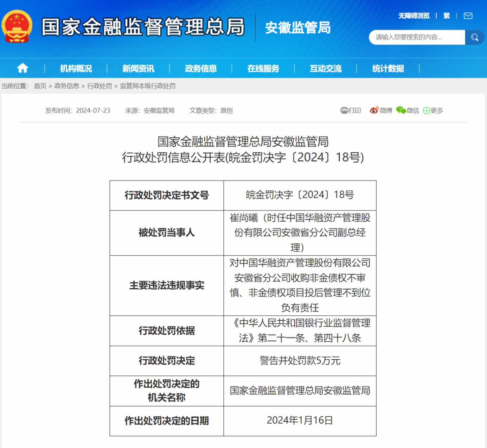Open the mail envelope icon
The width and height of the screenshot is (487, 448).
[468, 16]
